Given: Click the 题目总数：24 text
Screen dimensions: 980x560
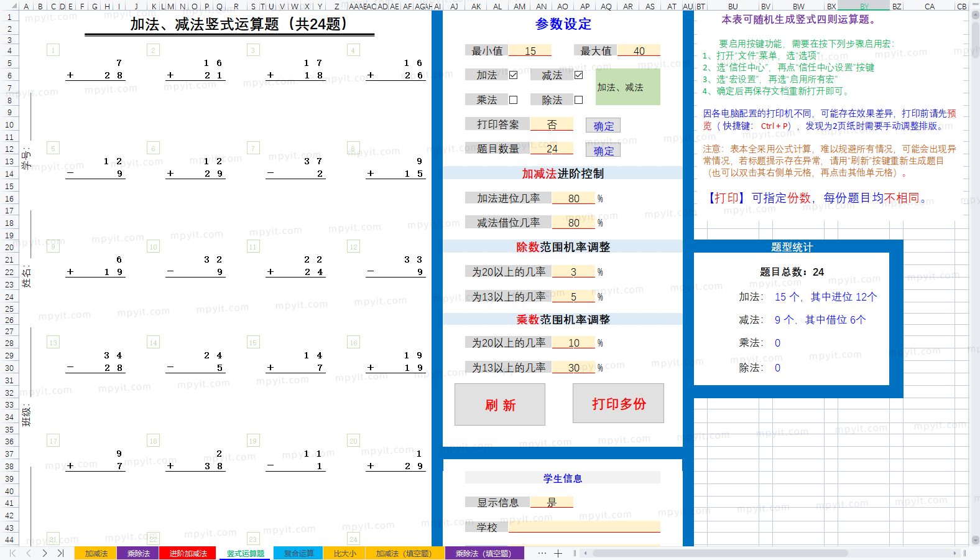Looking at the screenshot, I should [792, 272].
